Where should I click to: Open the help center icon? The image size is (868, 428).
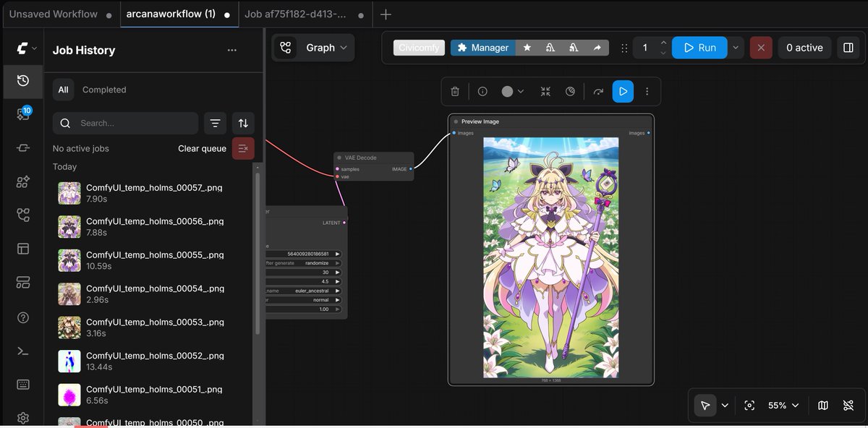pyautogui.click(x=23, y=317)
